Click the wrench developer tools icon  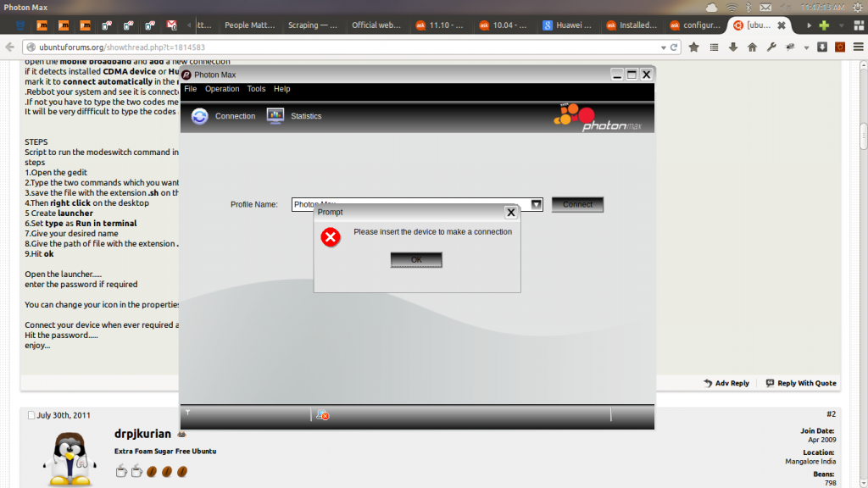771,47
